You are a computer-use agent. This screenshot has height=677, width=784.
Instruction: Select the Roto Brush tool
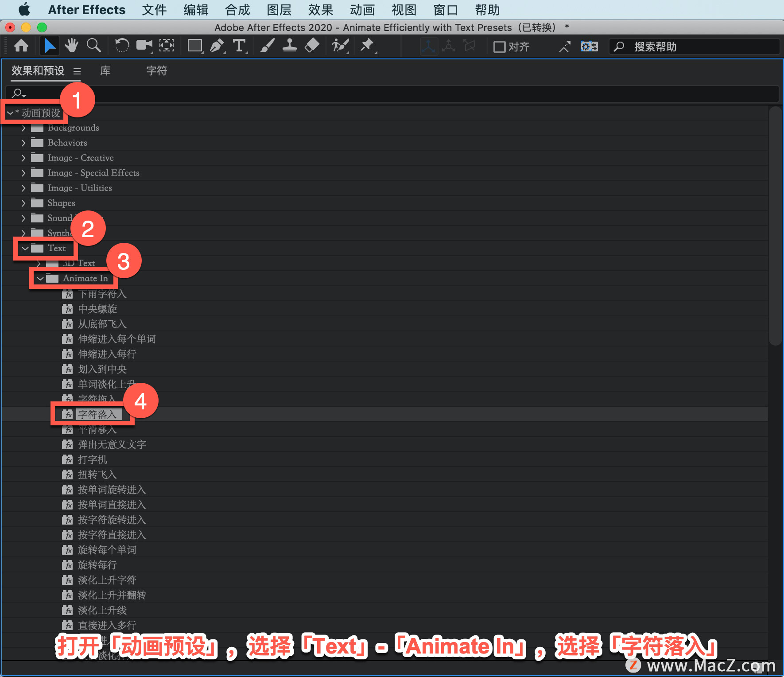pos(340,46)
